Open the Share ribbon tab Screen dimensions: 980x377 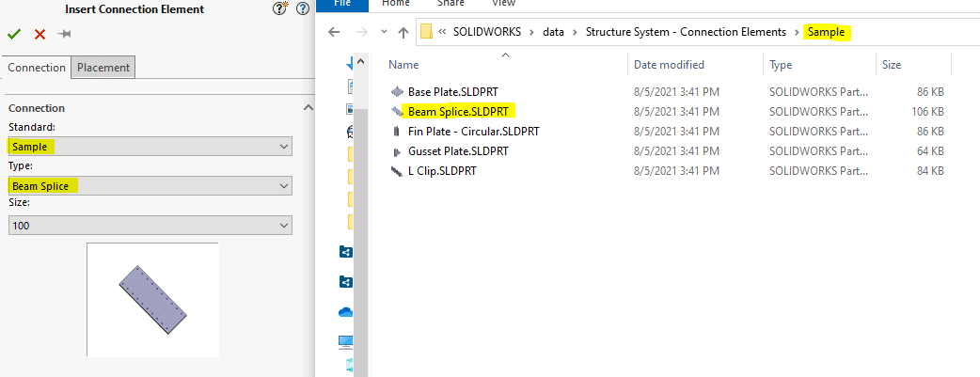[x=450, y=4]
